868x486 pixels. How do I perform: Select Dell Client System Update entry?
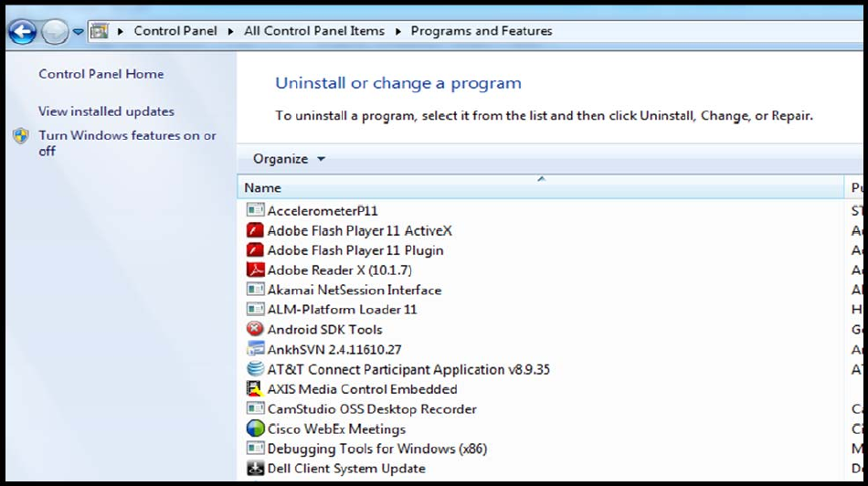point(346,469)
